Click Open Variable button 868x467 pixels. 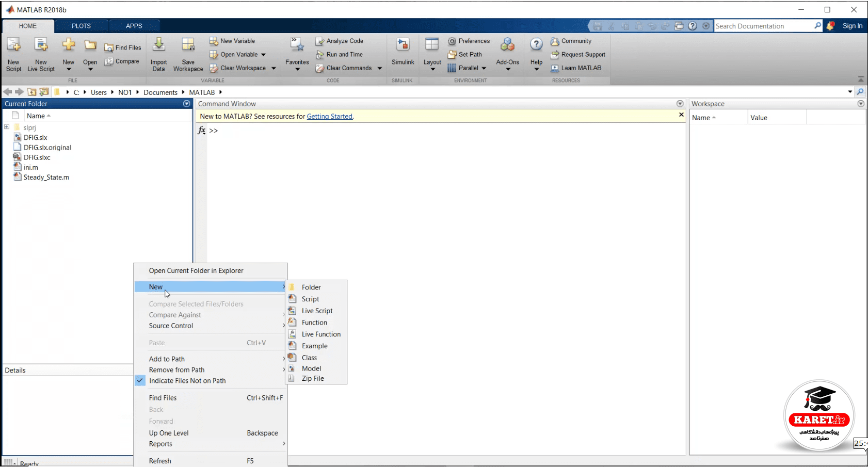238,55
